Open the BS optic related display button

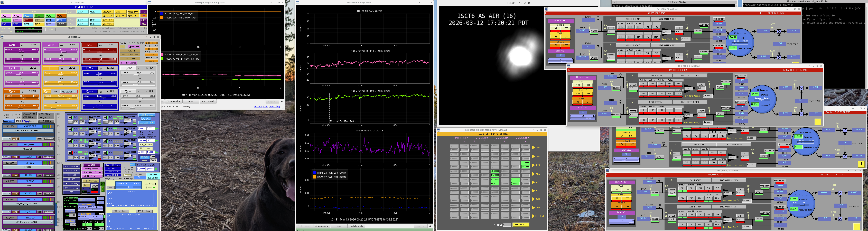point(89,45)
